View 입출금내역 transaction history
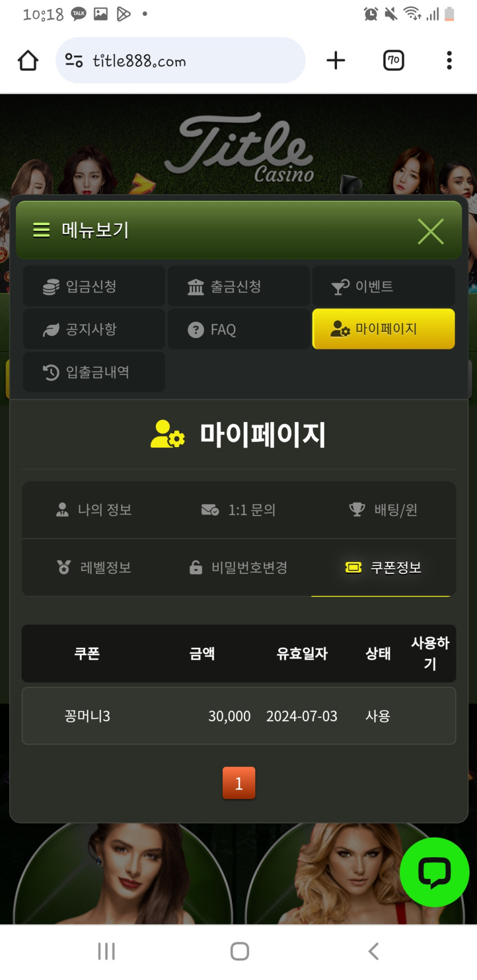 click(94, 372)
